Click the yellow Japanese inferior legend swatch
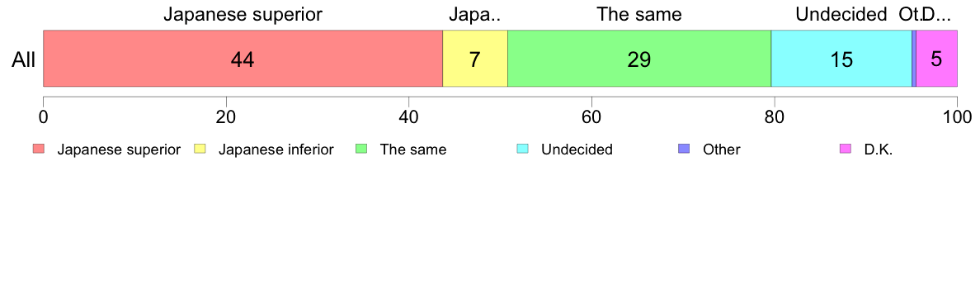Viewport: 980px width, 304px height. click(x=200, y=150)
